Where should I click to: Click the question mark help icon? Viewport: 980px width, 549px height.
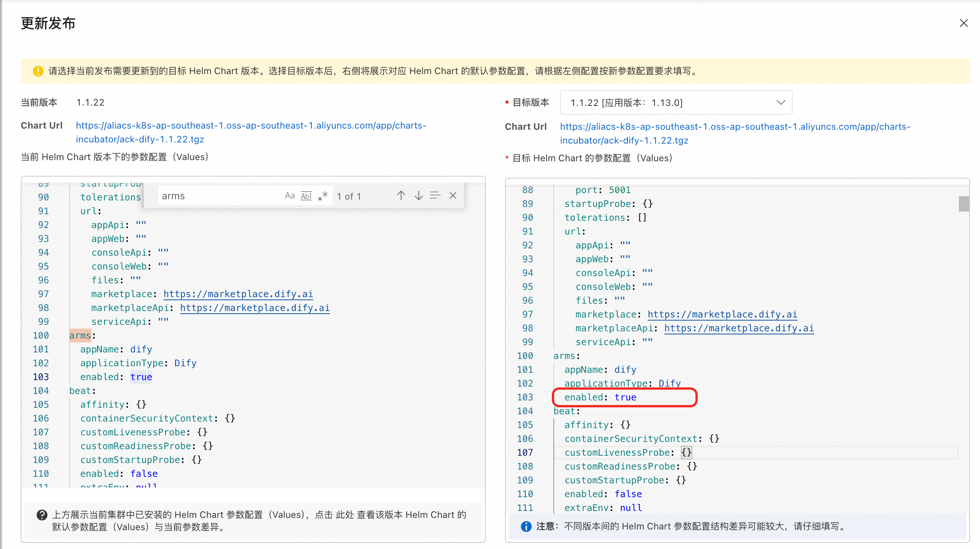point(41,515)
